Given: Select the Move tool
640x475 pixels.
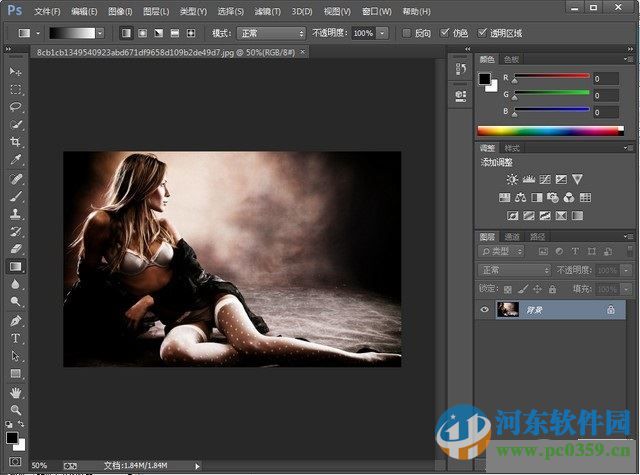Looking at the screenshot, I should pyautogui.click(x=15, y=73).
